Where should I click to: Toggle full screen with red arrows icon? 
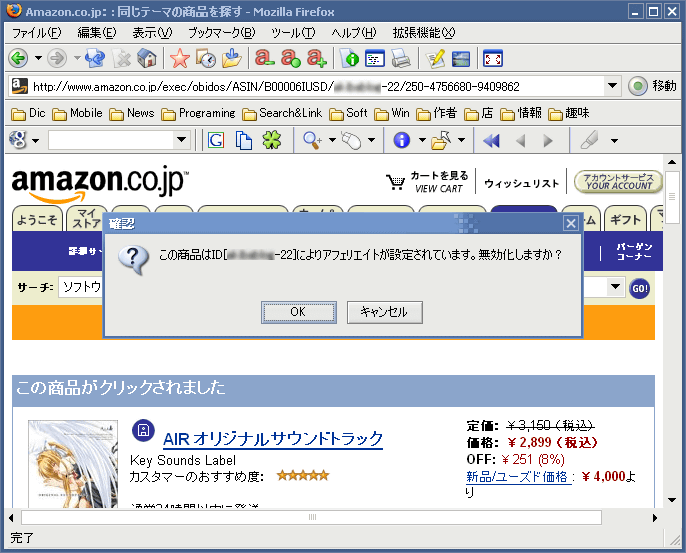tap(493, 58)
